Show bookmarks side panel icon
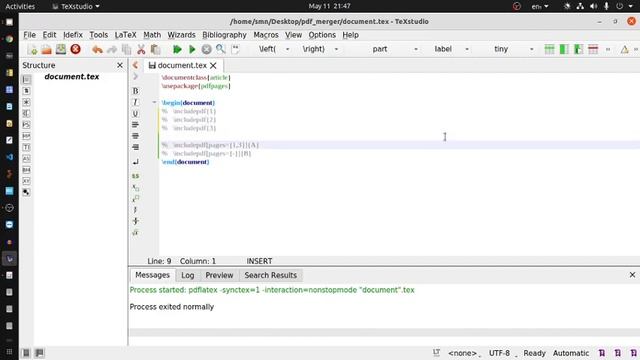 (x=27, y=91)
